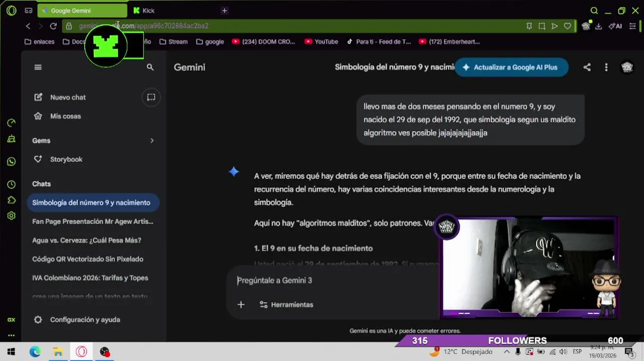Screen dimensions: 644x361
Task: Open Extensions cube icon in sidebar
Action: [11, 200]
